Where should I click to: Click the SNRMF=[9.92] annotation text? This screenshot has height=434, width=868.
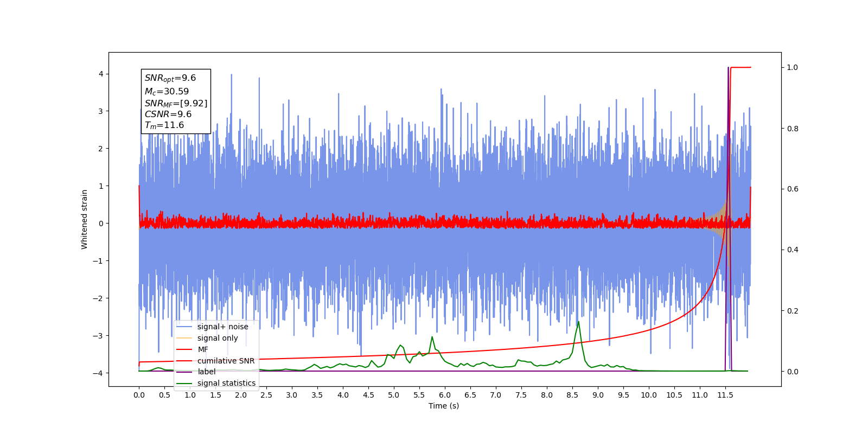coord(176,103)
